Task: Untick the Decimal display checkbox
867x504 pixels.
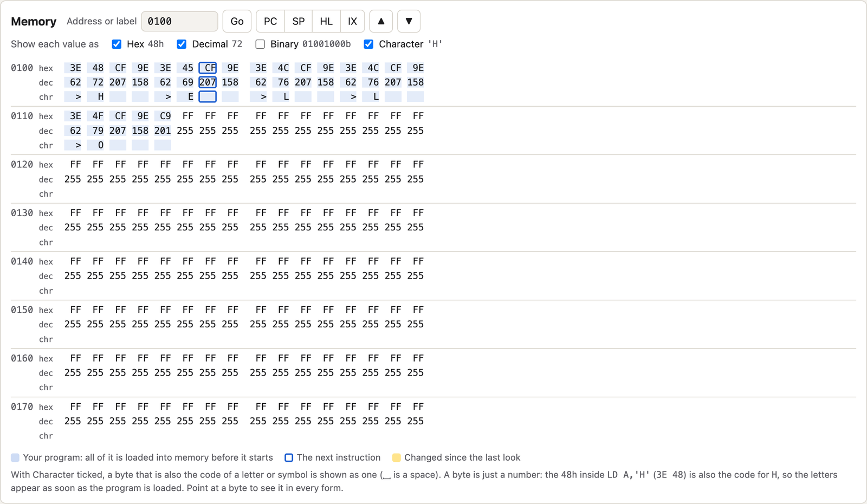Action: (182, 44)
